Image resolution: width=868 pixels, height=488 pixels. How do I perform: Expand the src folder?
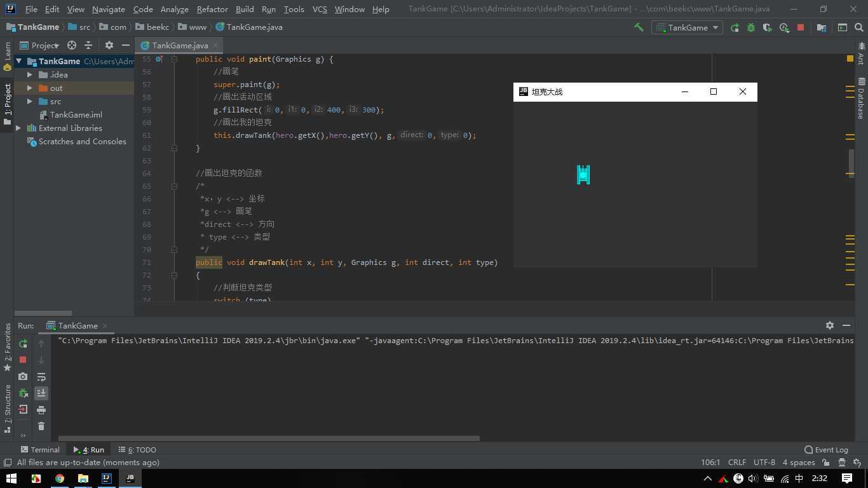(x=29, y=102)
